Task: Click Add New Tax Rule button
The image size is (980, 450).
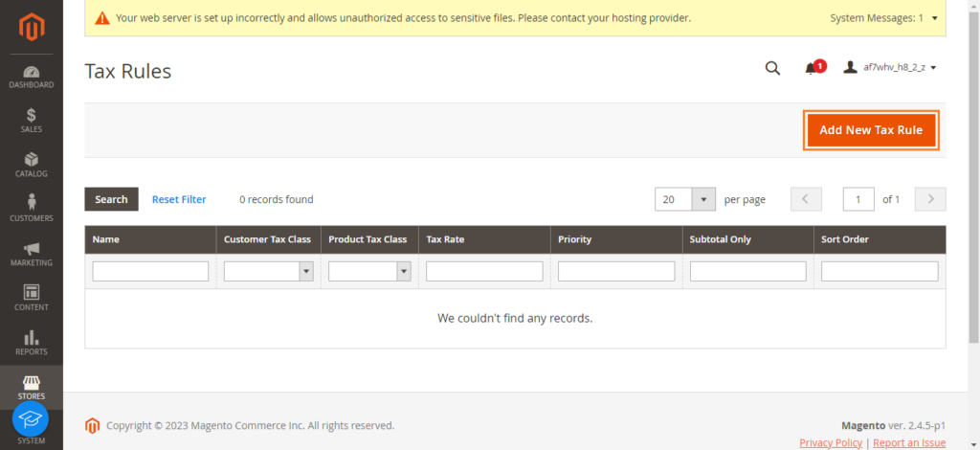Action: click(871, 130)
